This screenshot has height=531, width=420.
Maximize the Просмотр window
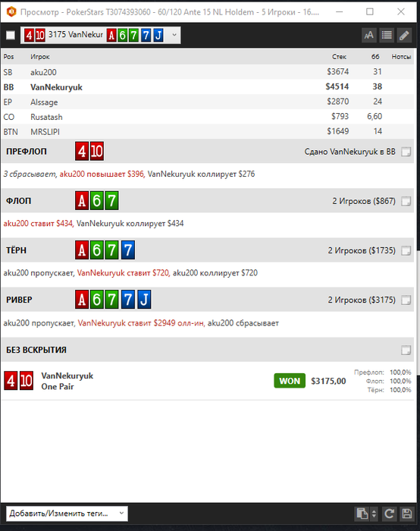tap(370, 12)
